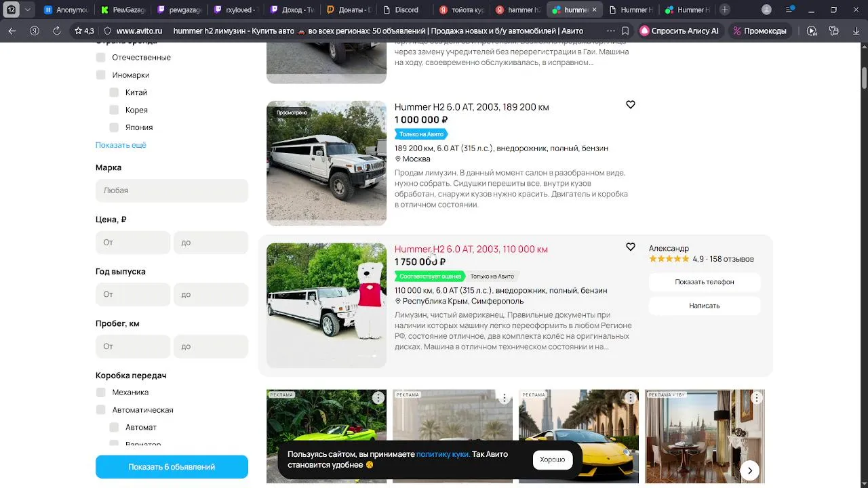
Task: Accept cookies with Хорошо button
Action: [x=553, y=460]
